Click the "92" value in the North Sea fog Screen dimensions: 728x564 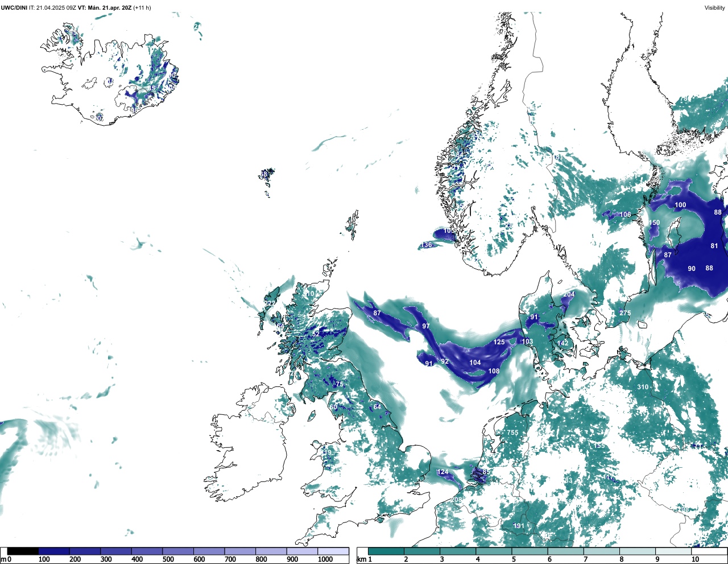[445, 361]
